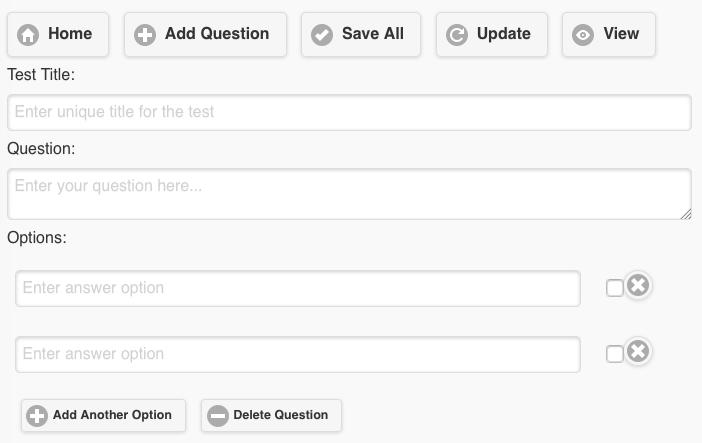
Task: Tick the second answer option checkbox
Action: click(x=615, y=354)
